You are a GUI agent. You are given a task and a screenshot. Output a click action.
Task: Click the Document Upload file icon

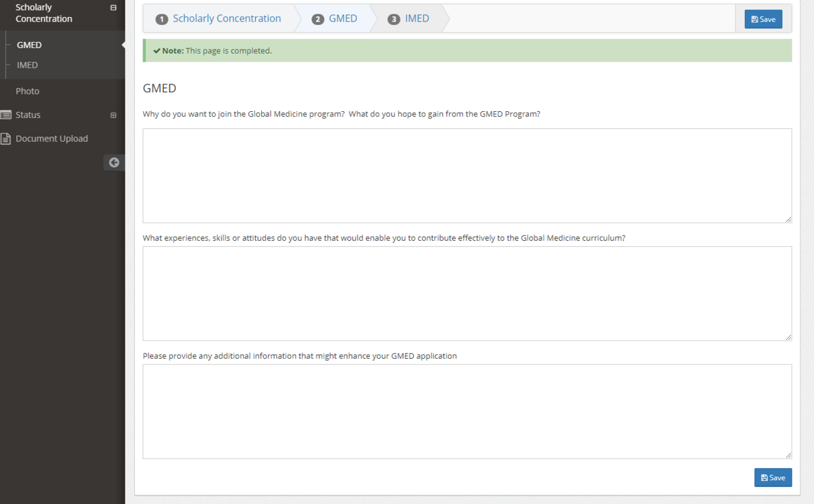coord(6,139)
